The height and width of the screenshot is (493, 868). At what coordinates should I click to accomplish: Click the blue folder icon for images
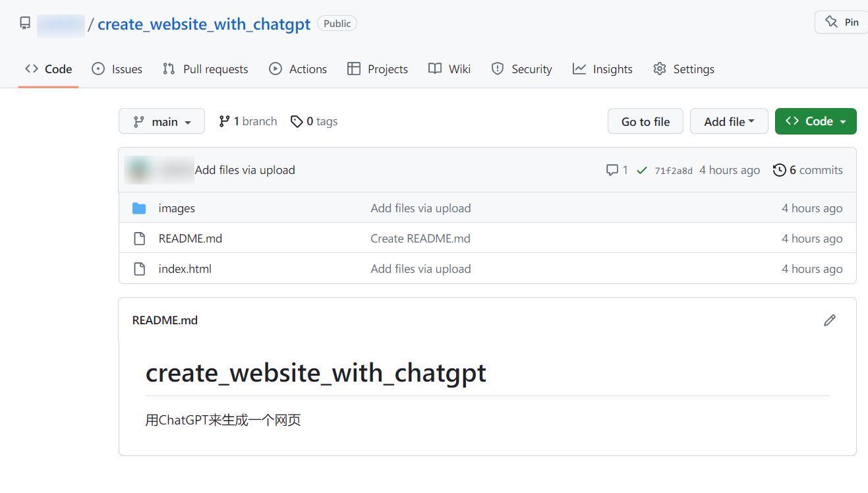click(x=139, y=208)
